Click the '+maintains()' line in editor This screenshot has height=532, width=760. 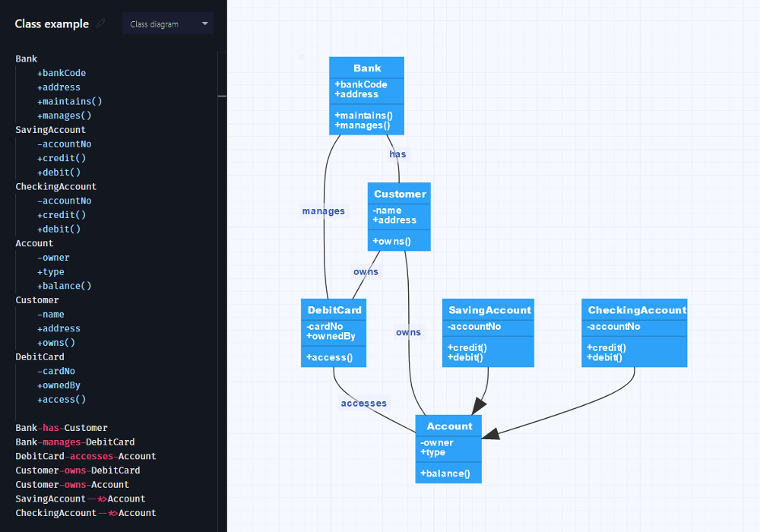tap(69, 101)
